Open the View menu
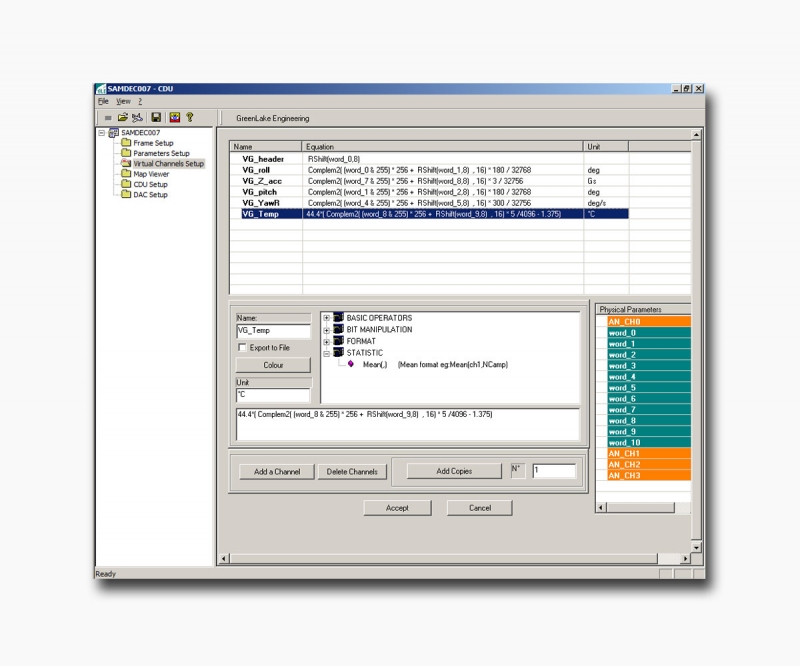Viewport: 800px width, 666px height. 123,101
